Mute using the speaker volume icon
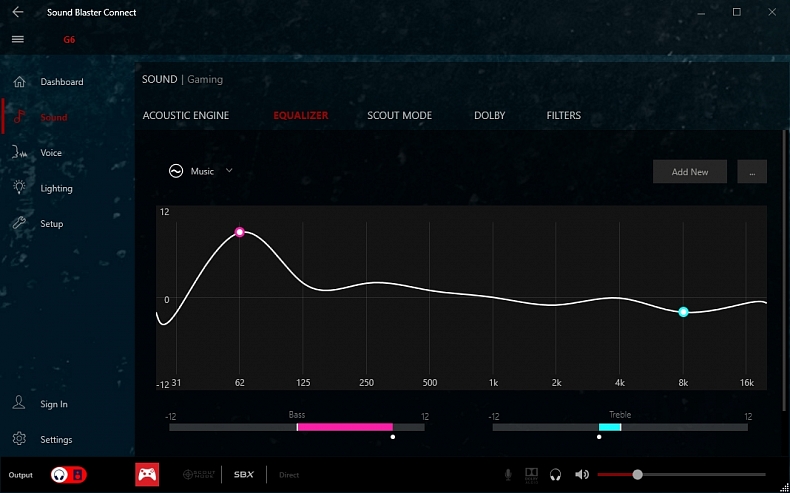The height and width of the screenshot is (493, 790). point(582,474)
